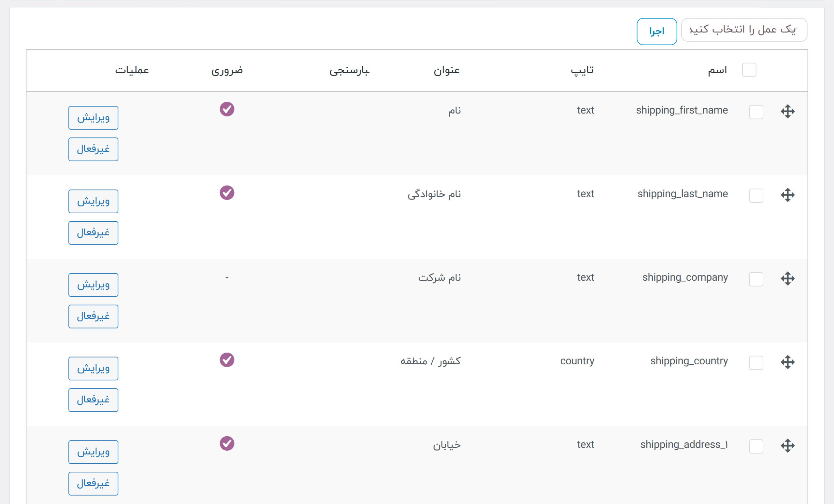The image size is (834, 504).
Task: Click the 'اسم' column header
Action: click(717, 70)
